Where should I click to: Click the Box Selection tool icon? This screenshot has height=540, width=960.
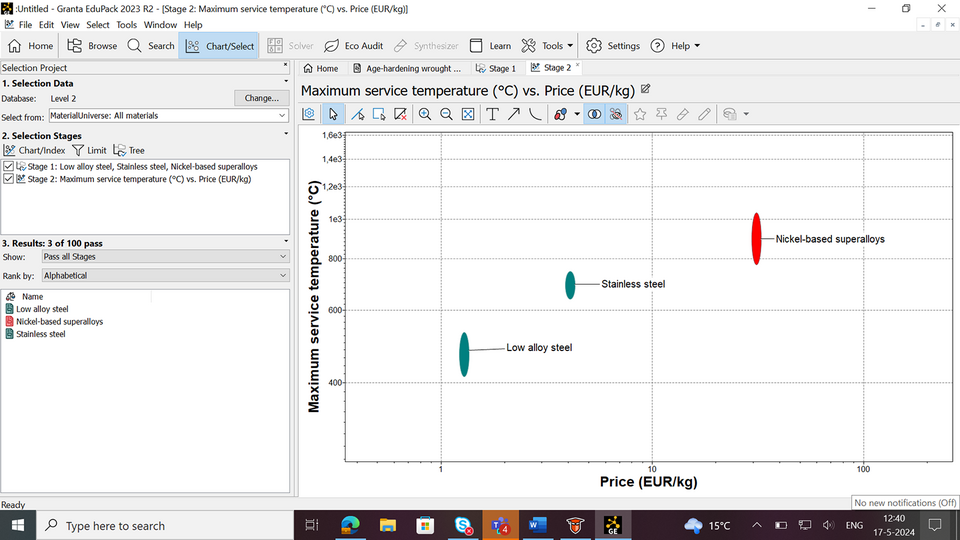pyautogui.click(x=379, y=114)
